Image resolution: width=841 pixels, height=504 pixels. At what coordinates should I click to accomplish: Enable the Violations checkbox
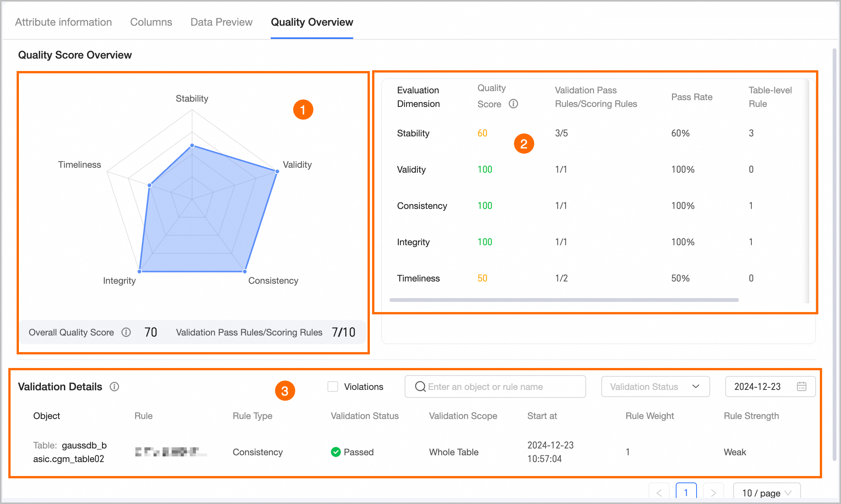[333, 387]
